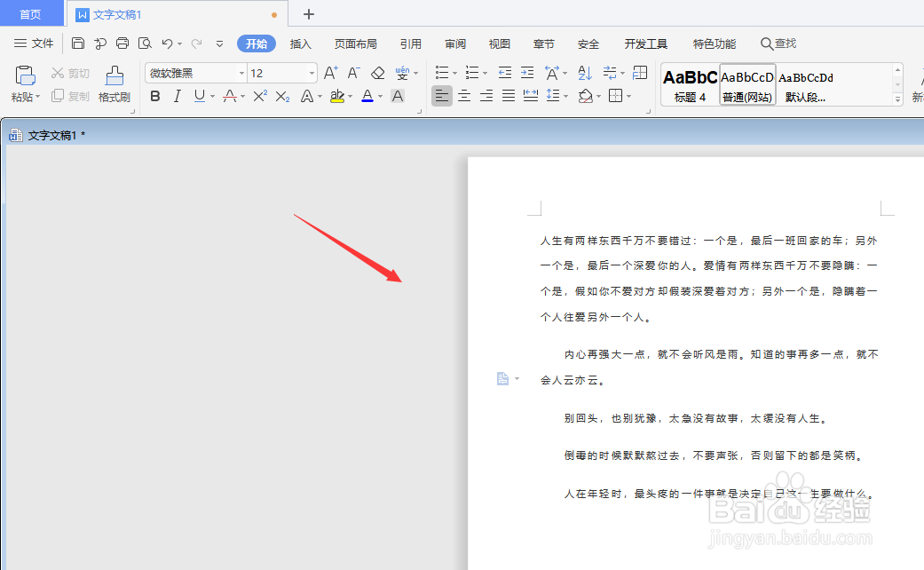Switch to the 首页 home tab
The height and width of the screenshot is (570, 924).
(31, 14)
